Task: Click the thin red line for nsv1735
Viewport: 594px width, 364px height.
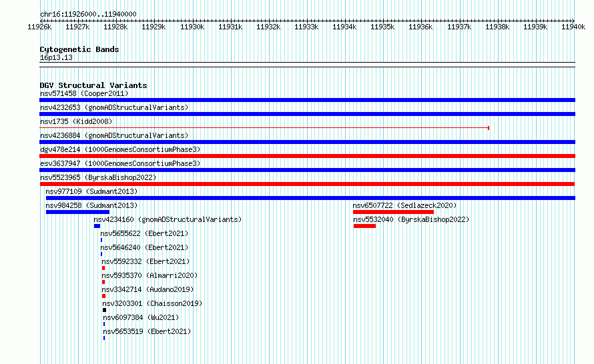Action: click(264, 128)
